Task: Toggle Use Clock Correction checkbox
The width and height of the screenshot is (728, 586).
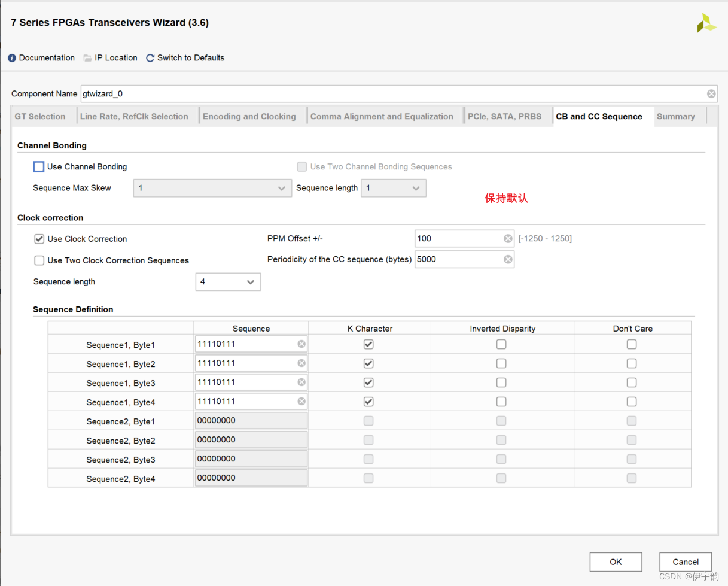Action: click(x=39, y=239)
